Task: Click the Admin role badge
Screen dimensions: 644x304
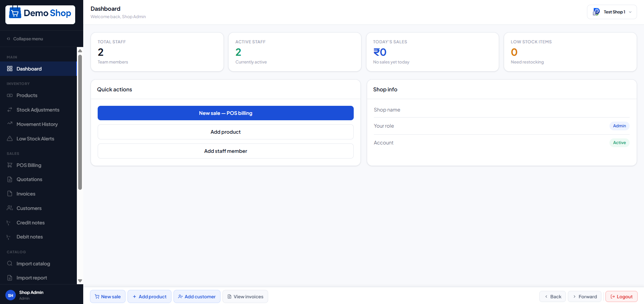Action: (x=620, y=126)
